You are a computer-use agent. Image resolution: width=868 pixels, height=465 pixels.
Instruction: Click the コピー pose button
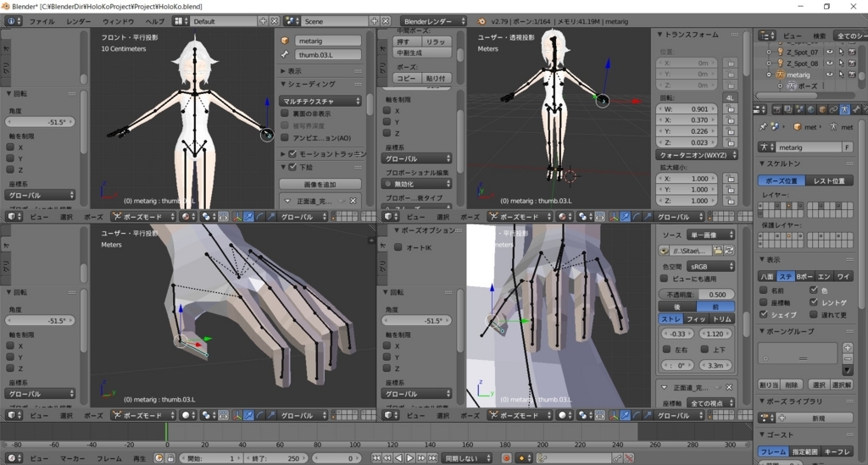406,79
